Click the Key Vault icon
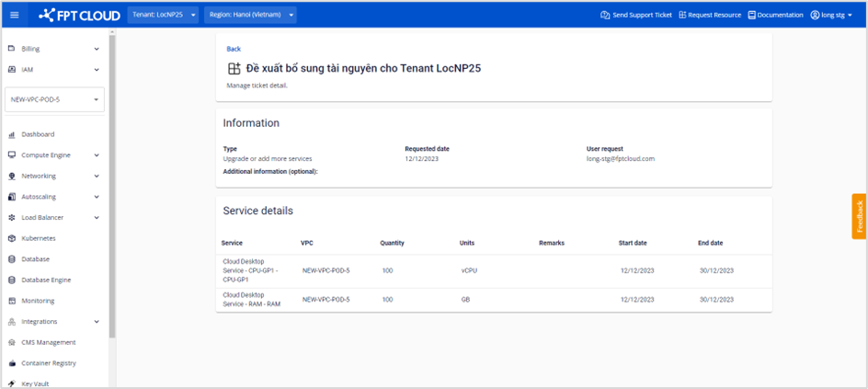Viewport: 868px width, 389px height. 12,383
